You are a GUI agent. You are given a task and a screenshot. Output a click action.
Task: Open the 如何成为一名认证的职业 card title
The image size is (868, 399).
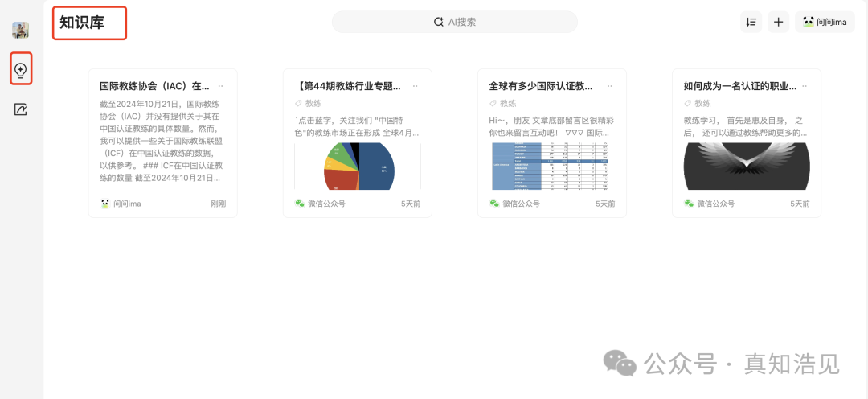(740, 86)
